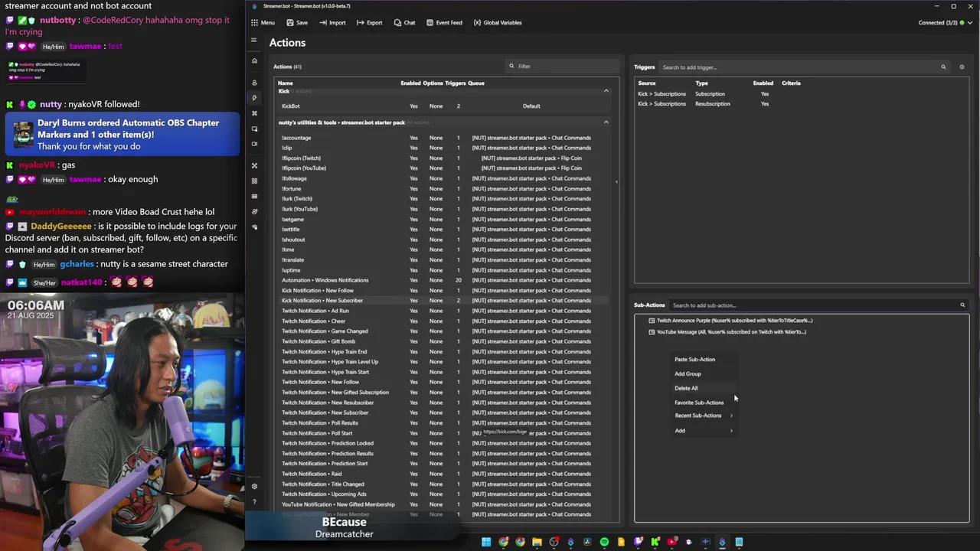Select Automation • Windows Notifications action

pyautogui.click(x=443, y=280)
